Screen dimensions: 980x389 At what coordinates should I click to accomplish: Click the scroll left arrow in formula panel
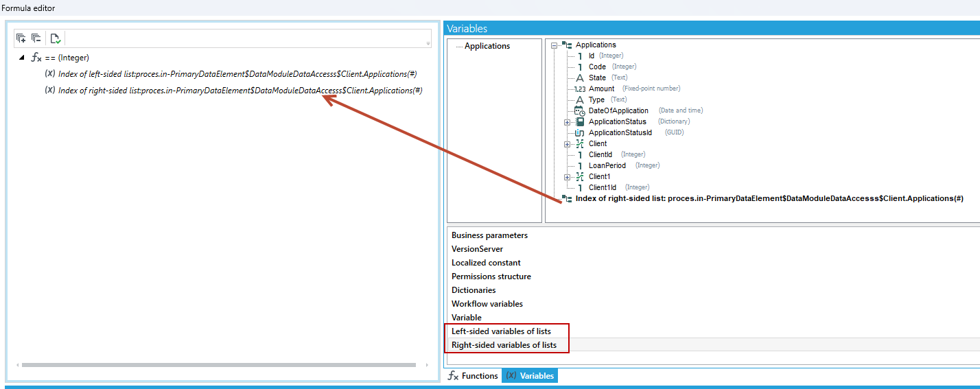(x=17, y=365)
